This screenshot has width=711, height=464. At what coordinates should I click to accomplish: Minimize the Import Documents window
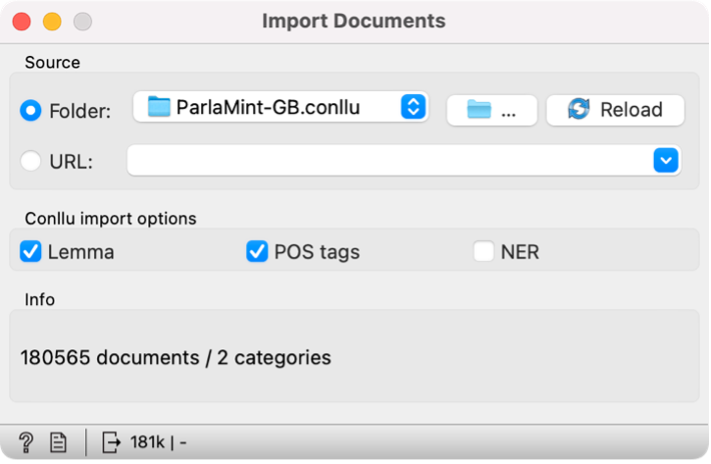click(52, 21)
